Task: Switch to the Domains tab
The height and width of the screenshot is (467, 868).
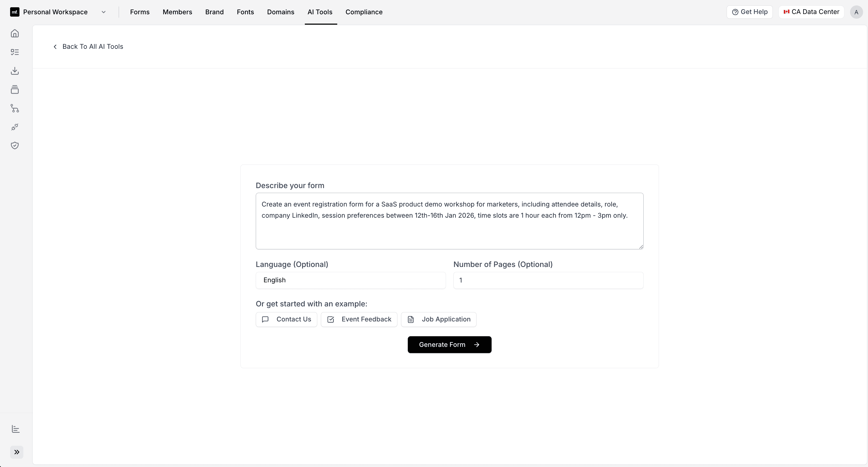Action: pyautogui.click(x=280, y=12)
